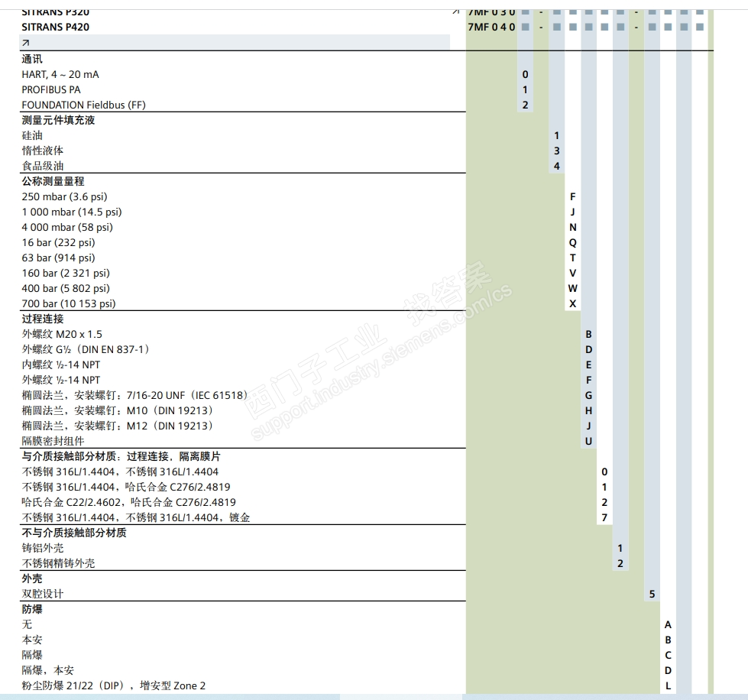Click code 2 in the FOUNDATION Fieldbus row
This screenshot has height=700, width=748.
pos(525,105)
